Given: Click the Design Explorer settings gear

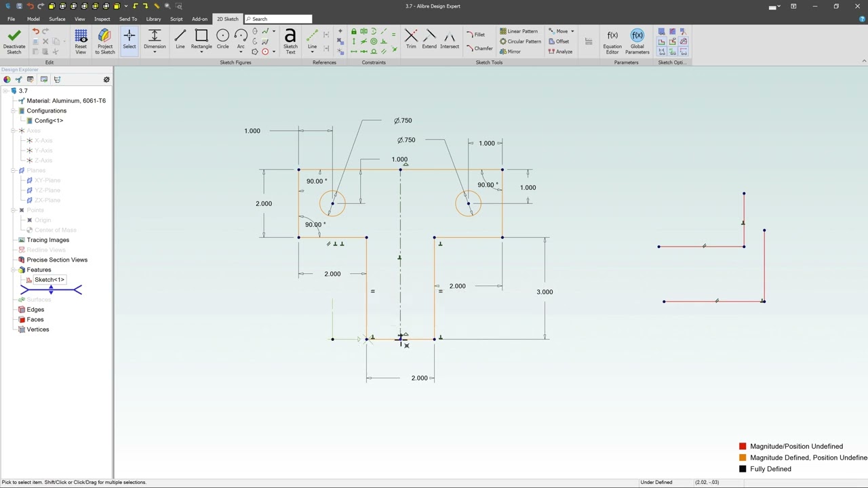Looking at the screenshot, I should [106, 80].
